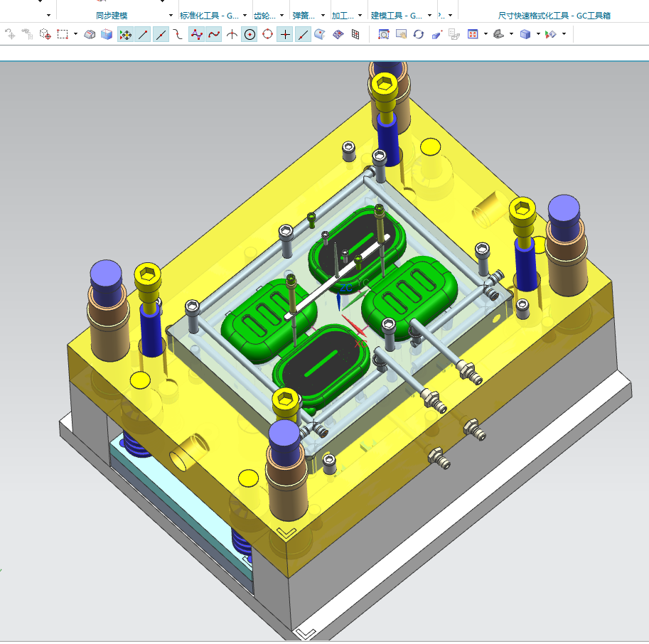Open the 建模工具 - G... tab group
This screenshot has height=644, width=649.
tap(397, 16)
